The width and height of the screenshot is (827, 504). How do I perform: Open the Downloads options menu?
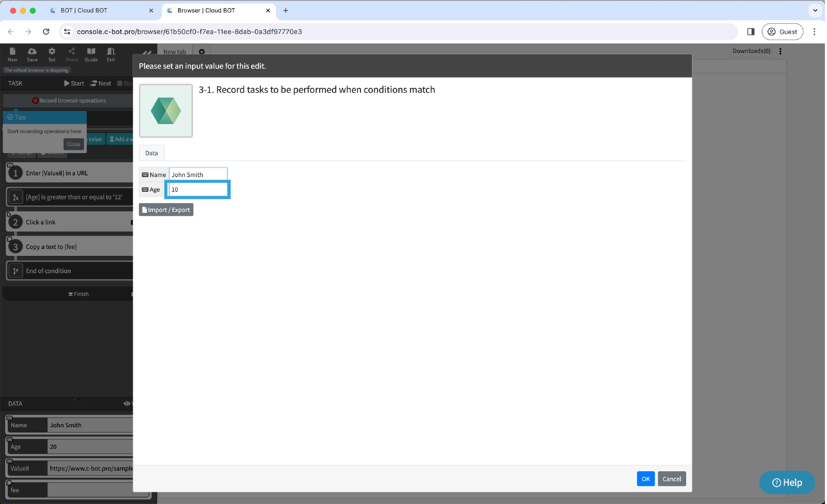[780, 51]
